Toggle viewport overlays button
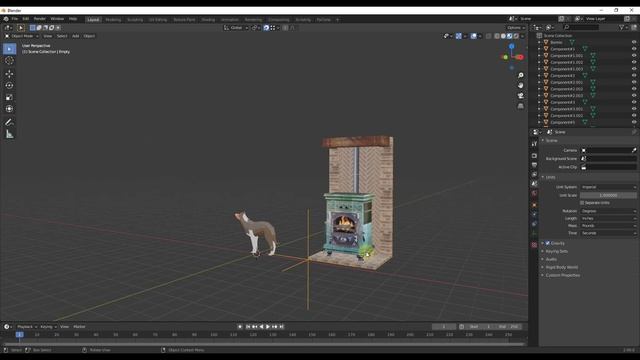 [x=473, y=36]
